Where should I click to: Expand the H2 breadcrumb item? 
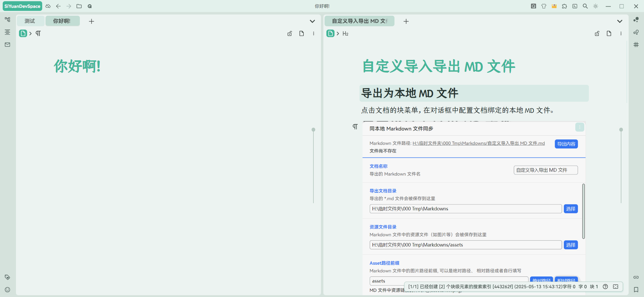[x=345, y=34]
